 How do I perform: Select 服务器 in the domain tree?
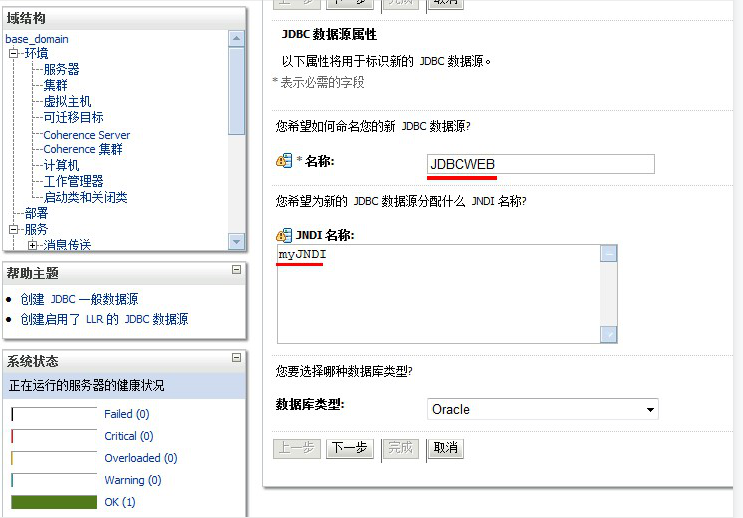(62, 69)
